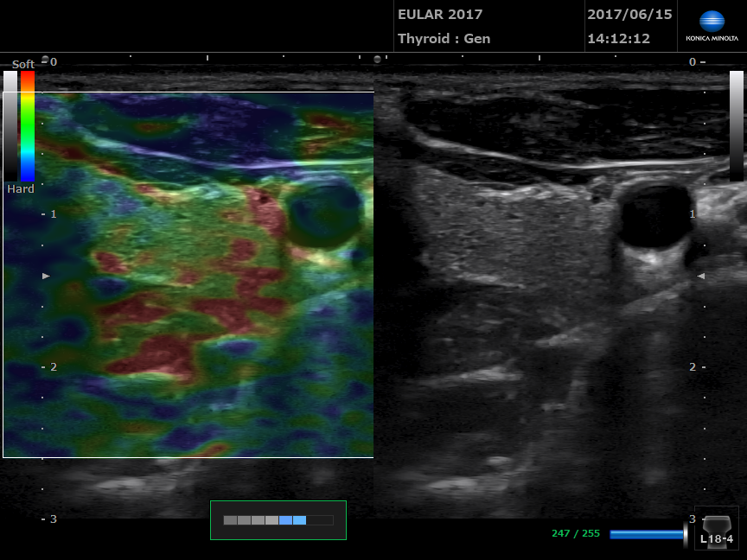Click the right image probe orientation dot
The image size is (747, 560).
377,60
